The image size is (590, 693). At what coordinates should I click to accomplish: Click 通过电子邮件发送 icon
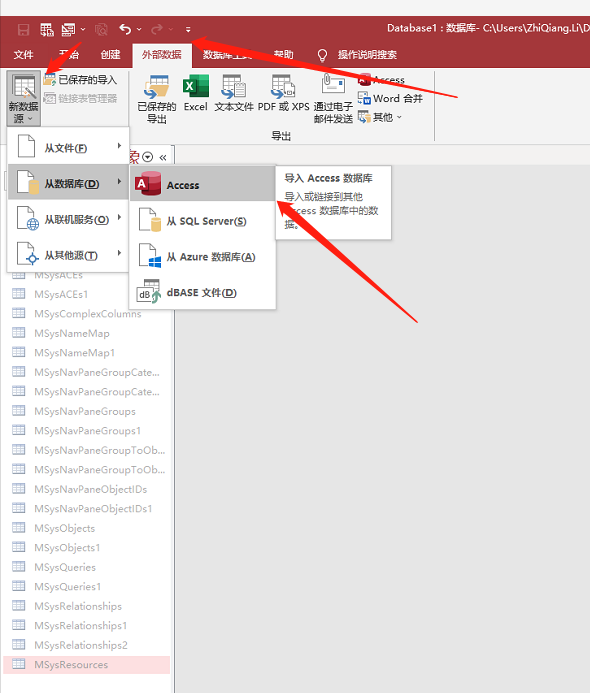[x=333, y=99]
